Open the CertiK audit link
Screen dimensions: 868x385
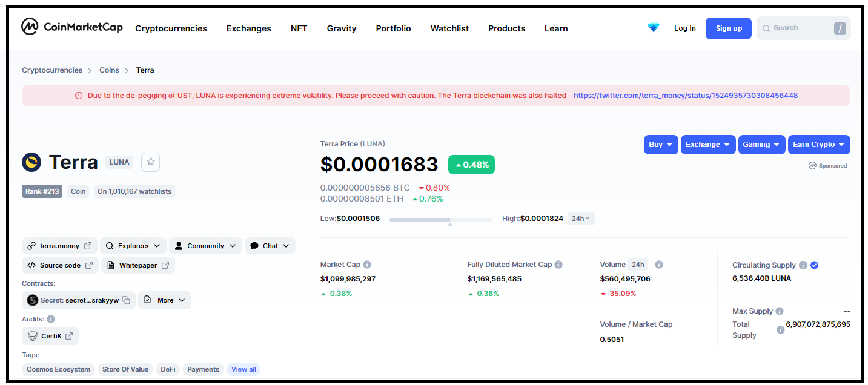pos(50,336)
